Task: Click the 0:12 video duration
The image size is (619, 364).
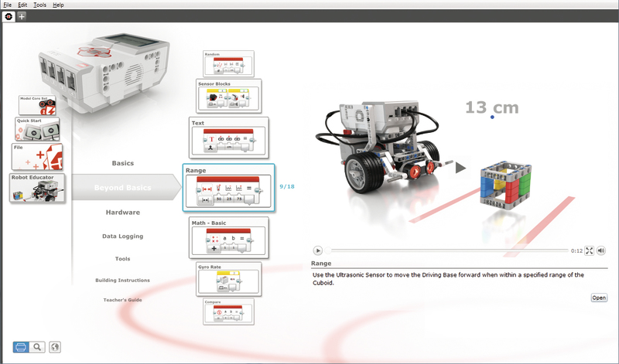Action: (x=576, y=251)
